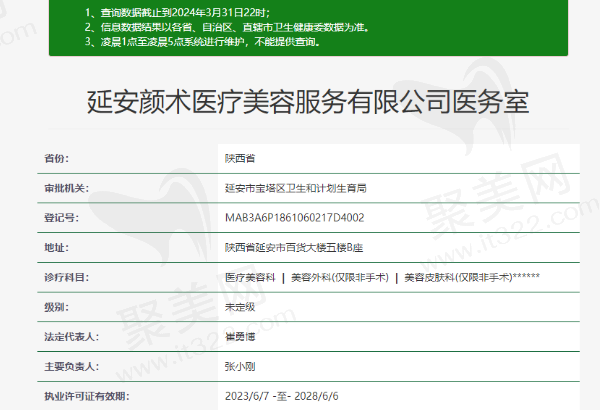This screenshot has height=410, width=600.
Task: Click the name 张小刚
Action: tap(240, 367)
